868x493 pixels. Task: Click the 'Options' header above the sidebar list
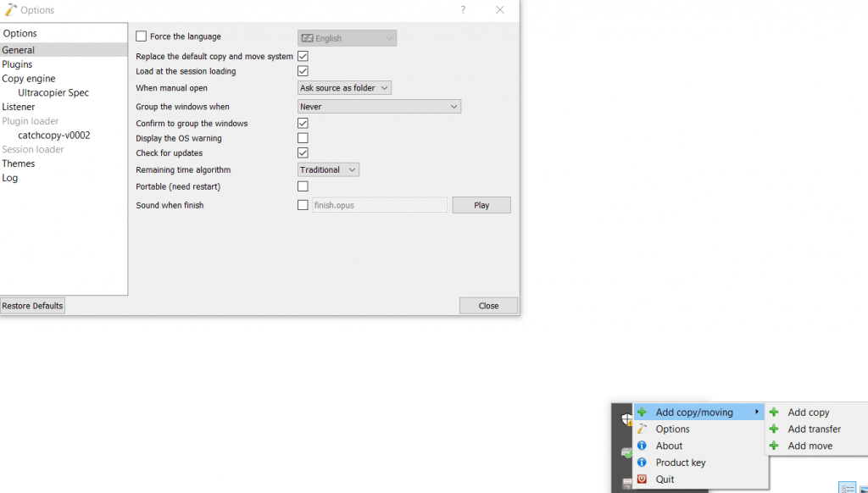(20, 33)
